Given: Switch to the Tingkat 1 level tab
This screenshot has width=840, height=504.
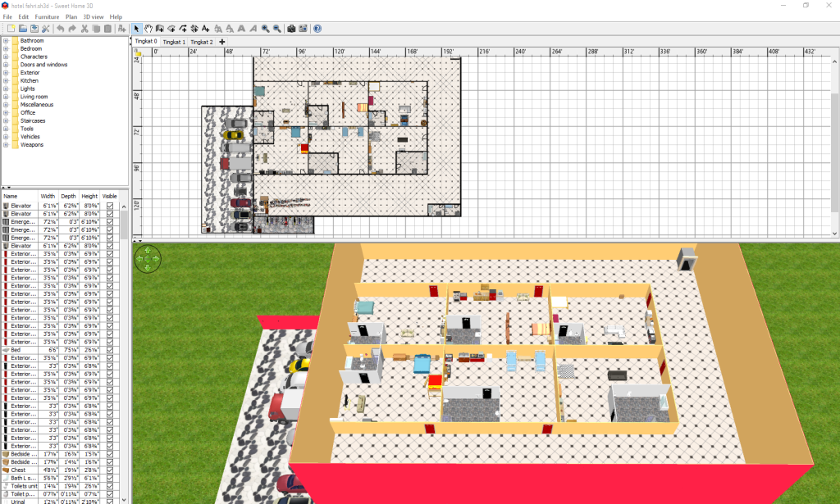Looking at the screenshot, I should (x=174, y=42).
